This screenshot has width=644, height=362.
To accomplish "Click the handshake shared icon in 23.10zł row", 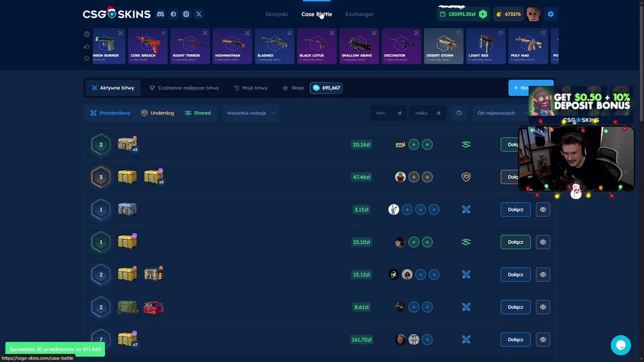I will [x=466, y=242].
